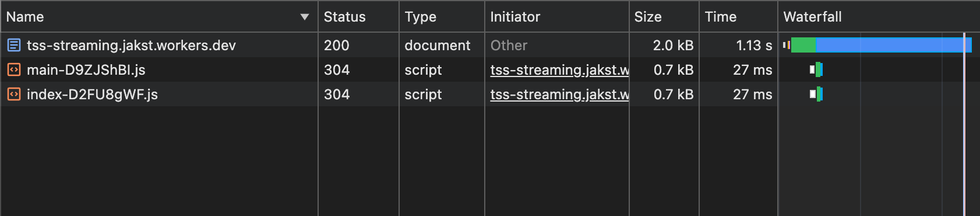Click the green waterfall segment of the document request
The height and width of the screenshot is (216, 980).
click(803, 45)
